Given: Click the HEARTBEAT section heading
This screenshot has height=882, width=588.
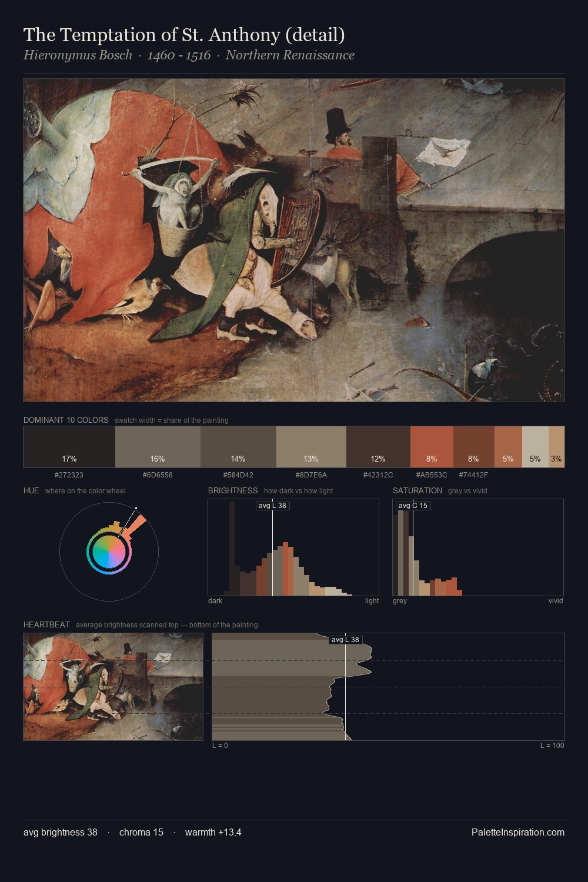Looking at the screenshot, I should pos(46,624).
